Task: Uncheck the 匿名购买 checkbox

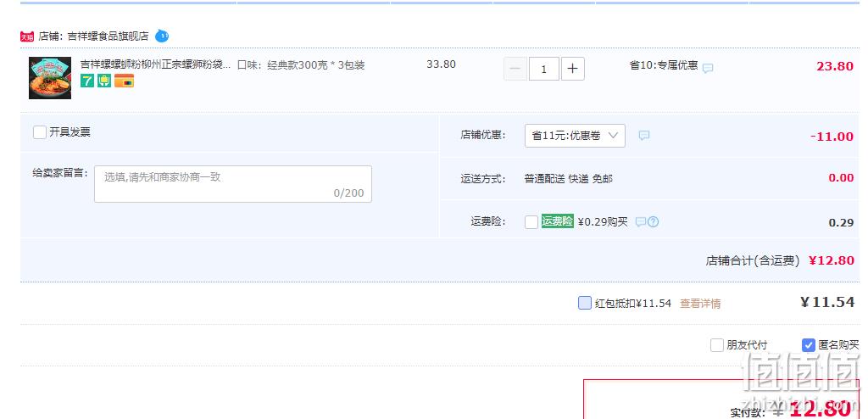Action: point(808,345)
